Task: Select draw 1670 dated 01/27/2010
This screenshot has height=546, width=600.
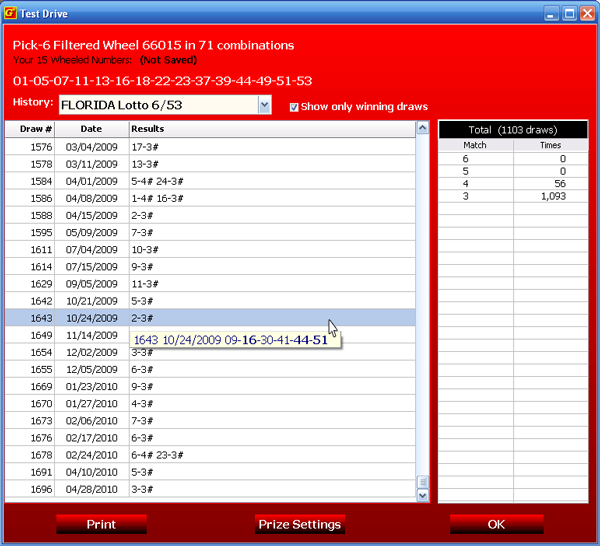Action: click(x=210, y=404)
